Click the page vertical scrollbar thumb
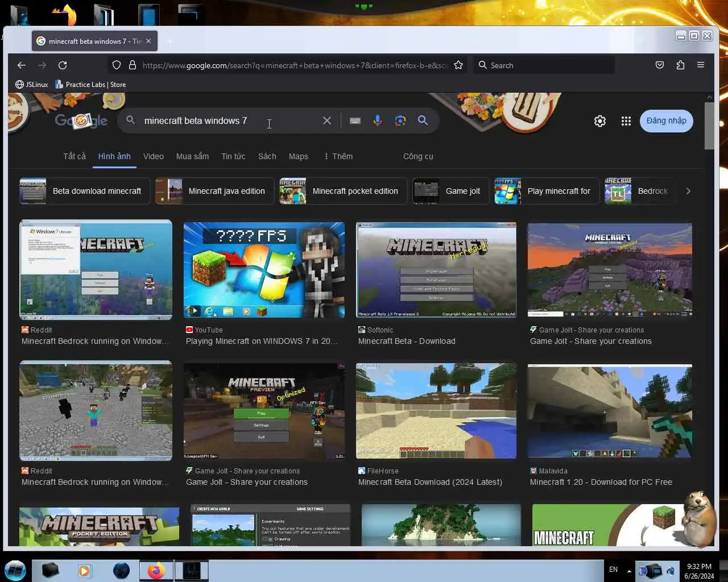The image size is (728, 582). click(709, 126)
